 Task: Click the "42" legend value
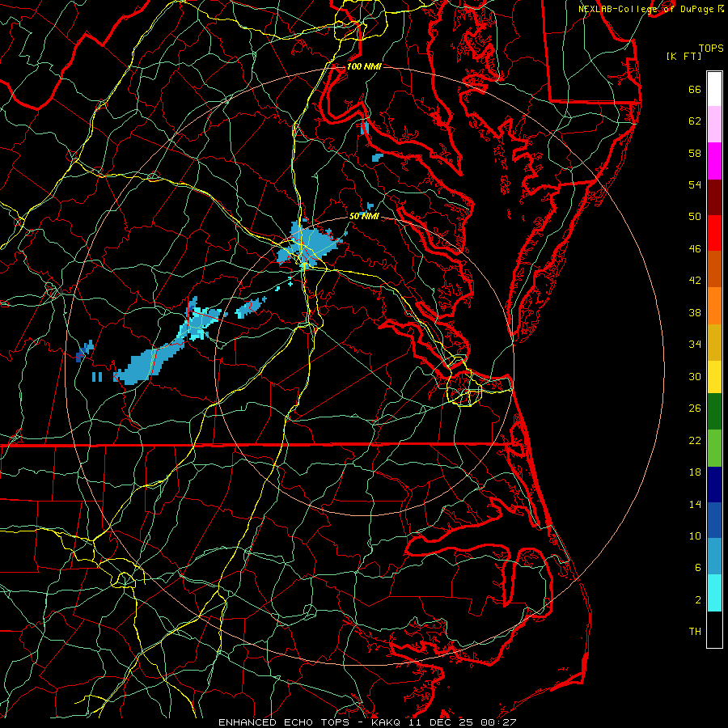695,281
